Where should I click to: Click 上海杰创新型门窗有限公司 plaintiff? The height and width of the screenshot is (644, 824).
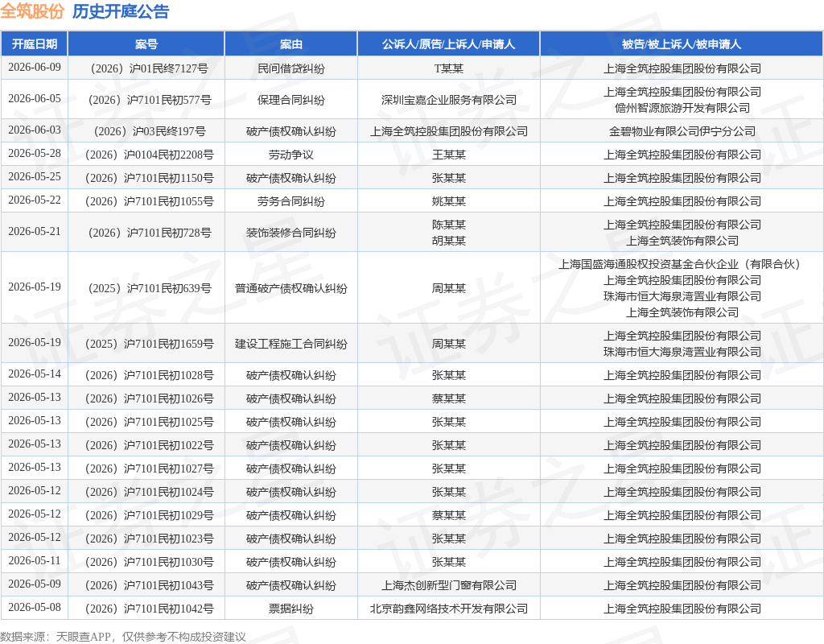pos(449,585)
